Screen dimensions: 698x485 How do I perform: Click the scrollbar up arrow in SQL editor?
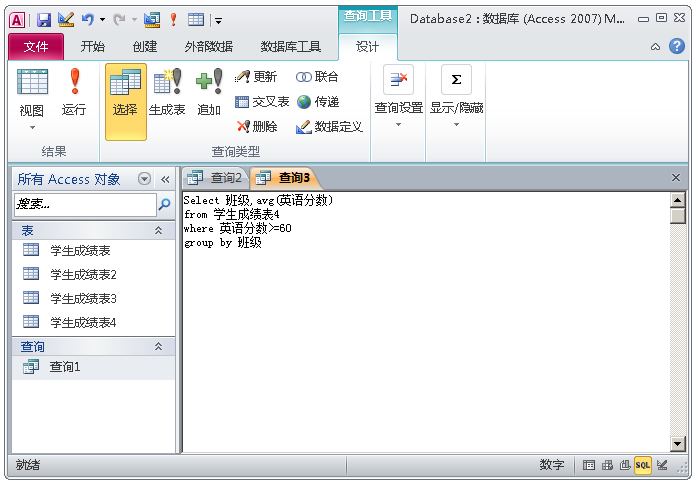678,200
